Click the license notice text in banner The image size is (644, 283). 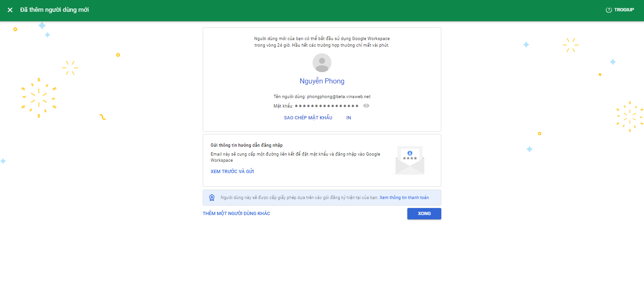pyautogui.click(x=299, y=198)
